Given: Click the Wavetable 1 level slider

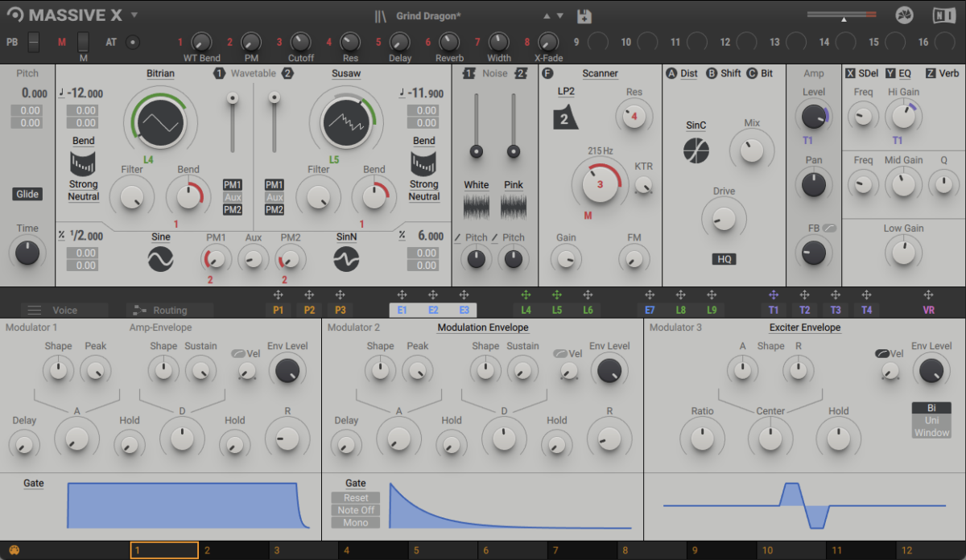Looking at the screenshot, I should pos(233,122).
